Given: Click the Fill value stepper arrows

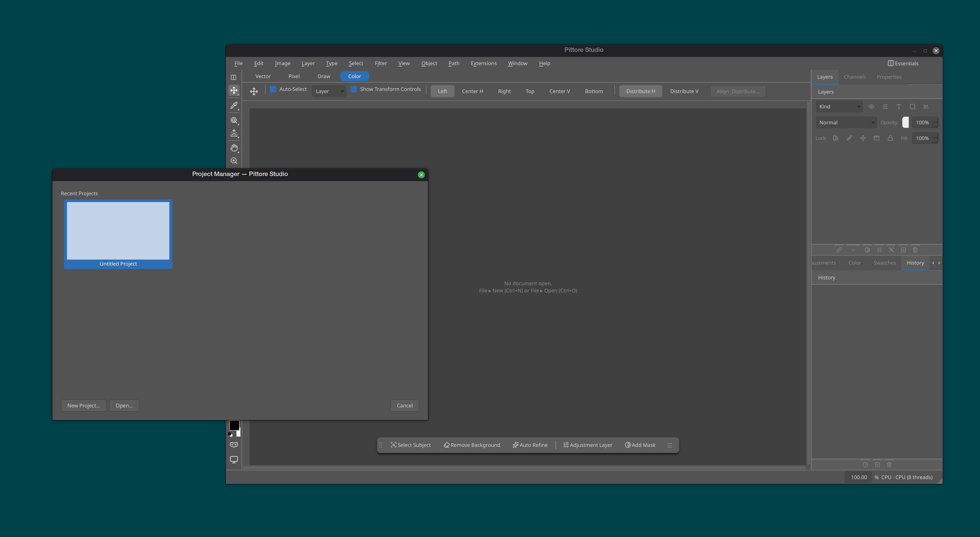Looking at the screenshot, I should (x=935, y=138).
